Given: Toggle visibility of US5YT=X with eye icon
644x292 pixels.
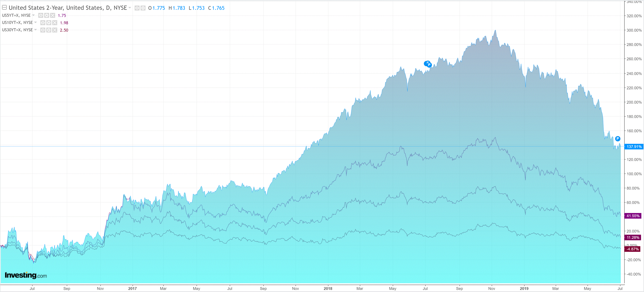Looking at the screenshot, I should point(41,16).
